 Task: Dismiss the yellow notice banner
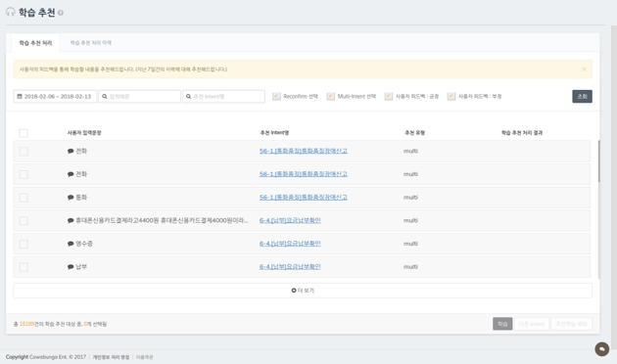click(584, 69)
